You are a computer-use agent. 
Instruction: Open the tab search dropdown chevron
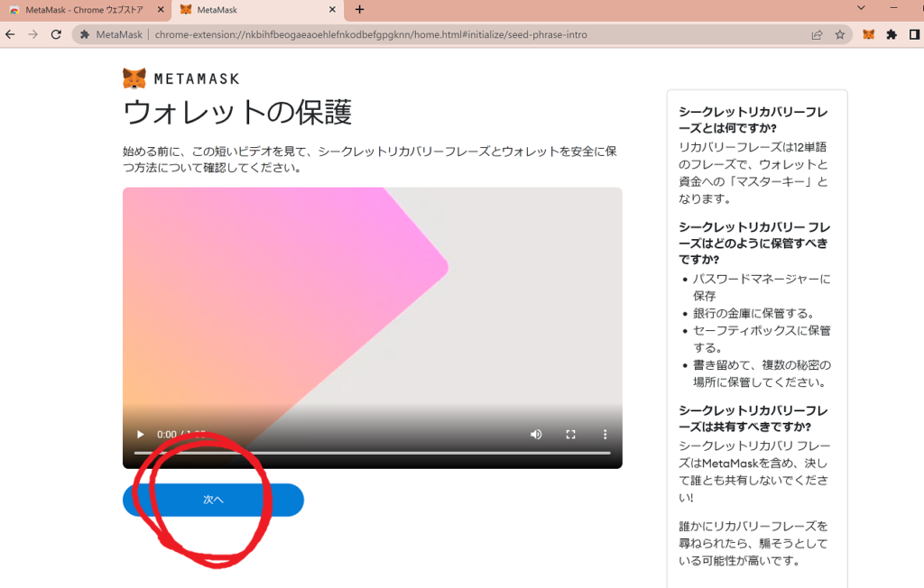click(x=861, y=8)
